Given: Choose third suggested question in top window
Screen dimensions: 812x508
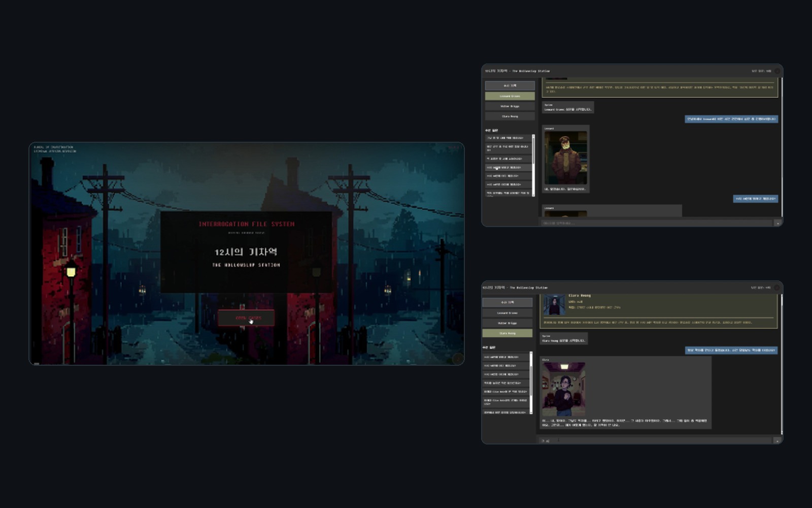Looking at the screenshot, I should tap(508, 158).
